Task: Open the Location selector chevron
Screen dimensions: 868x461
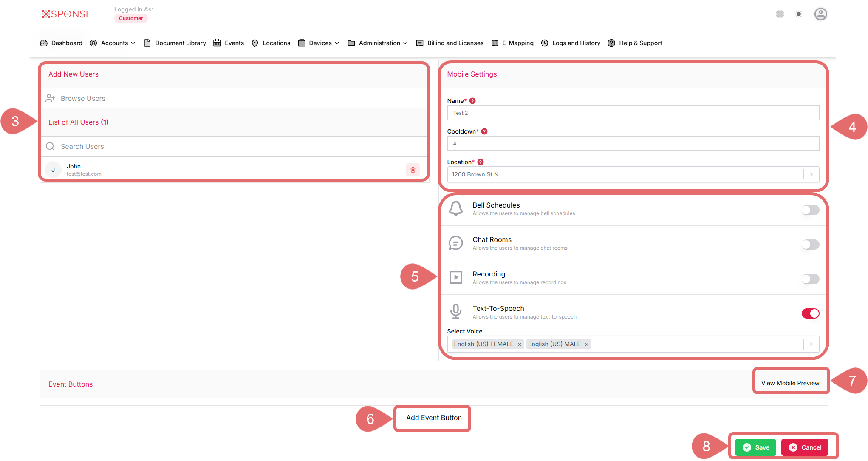Action: click(x=811, y=174)
